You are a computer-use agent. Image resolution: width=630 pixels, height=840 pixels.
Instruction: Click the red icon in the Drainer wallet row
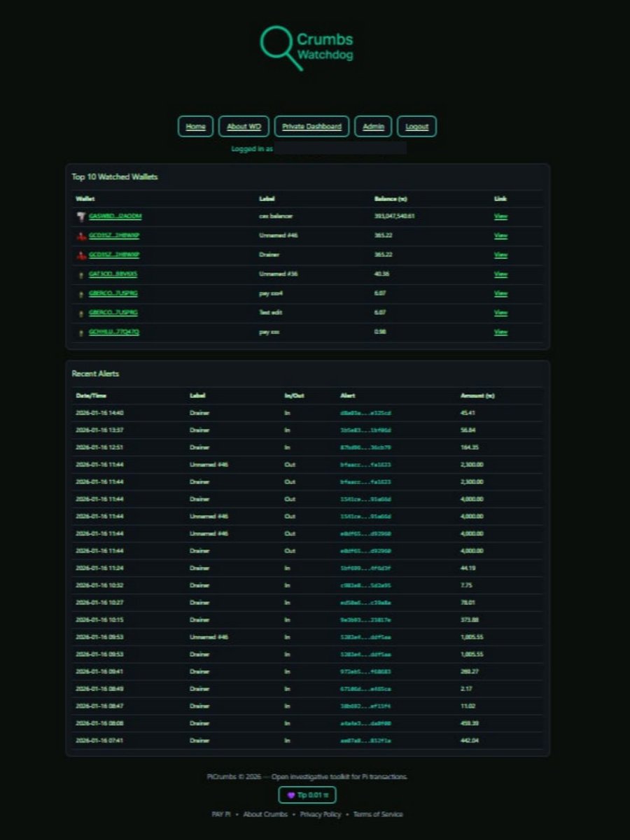coord(81,255)
